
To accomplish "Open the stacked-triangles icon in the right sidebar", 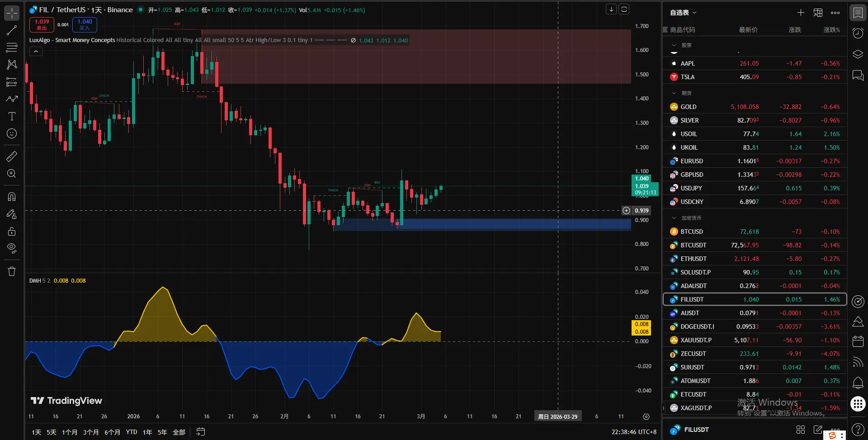I will coord(858,322).
